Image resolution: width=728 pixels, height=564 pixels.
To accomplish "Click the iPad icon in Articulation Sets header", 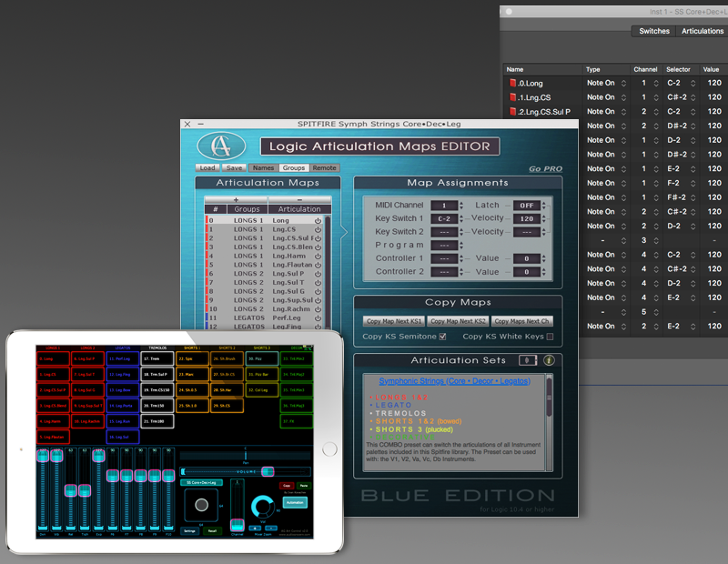I will [x=528, y=360].
